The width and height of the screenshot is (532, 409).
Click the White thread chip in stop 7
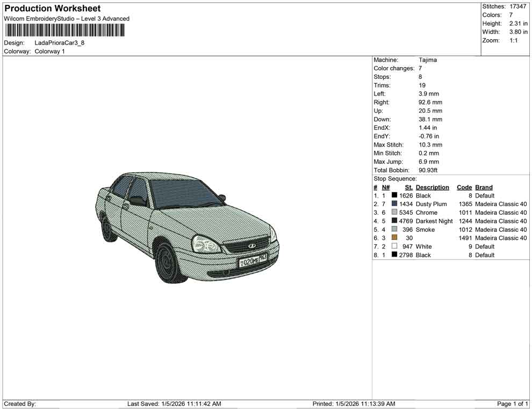pyautogui.click(x=395, y=246)
